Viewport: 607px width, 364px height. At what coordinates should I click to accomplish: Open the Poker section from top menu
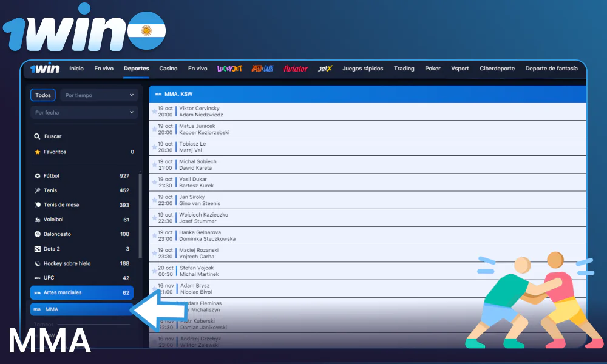[x=433, y=69]
